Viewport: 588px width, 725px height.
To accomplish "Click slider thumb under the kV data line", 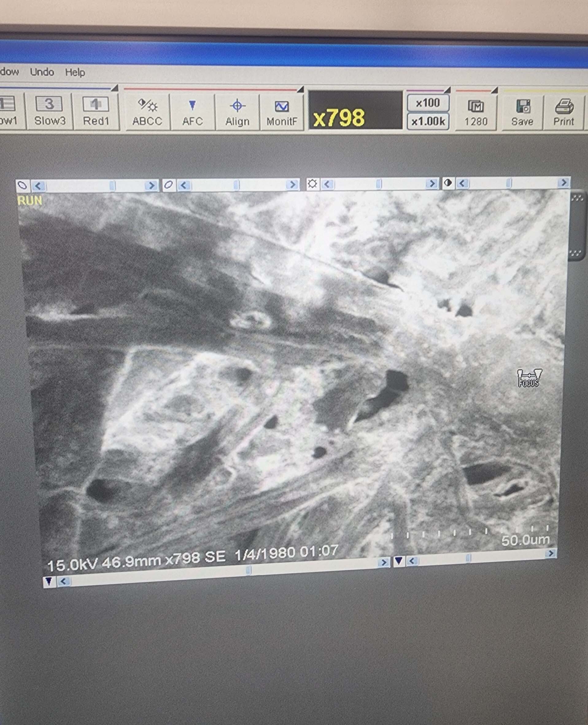I will click(248, 571).
